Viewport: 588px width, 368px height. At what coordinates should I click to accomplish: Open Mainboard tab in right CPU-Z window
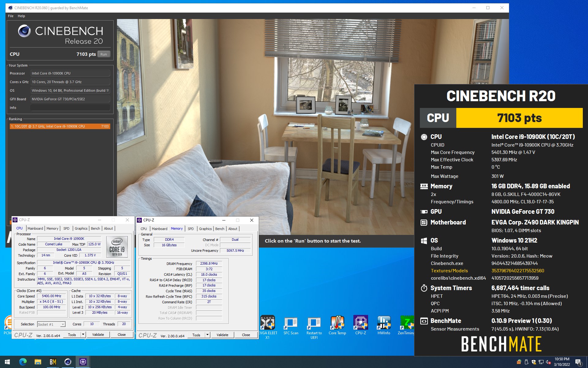coord(160,229)
